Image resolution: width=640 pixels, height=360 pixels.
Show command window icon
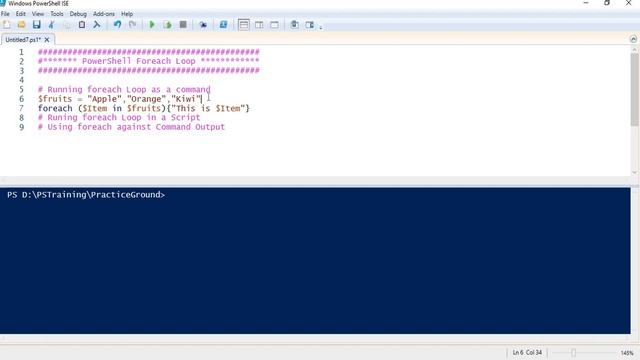click(294, 25)
